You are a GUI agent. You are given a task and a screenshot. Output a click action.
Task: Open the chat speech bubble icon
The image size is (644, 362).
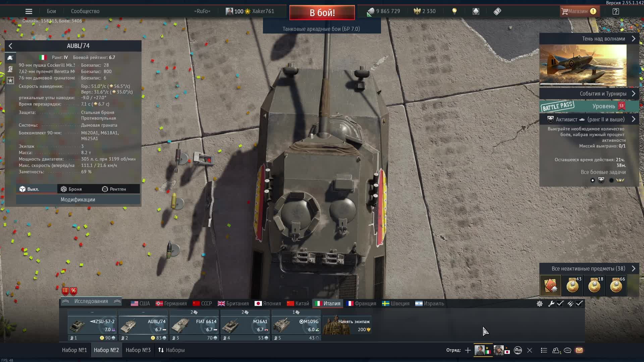pyautogui.click(x=568, y=350)
